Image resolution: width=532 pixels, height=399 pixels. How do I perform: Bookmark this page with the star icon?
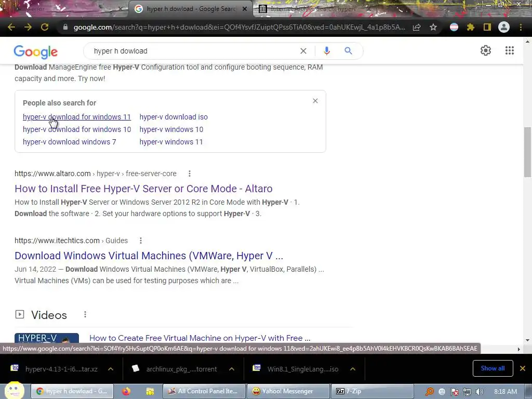click(433, 27)
